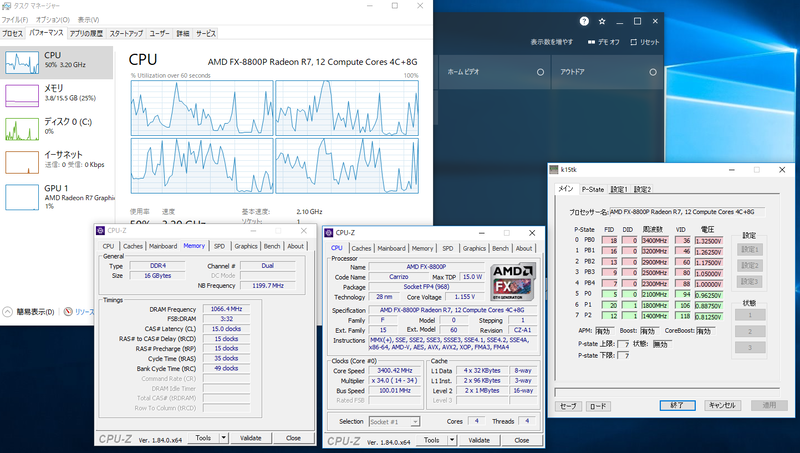Open the resource monitor link icon
The height and width of the screenshot is (453, 800).
[x=68, y=312]
